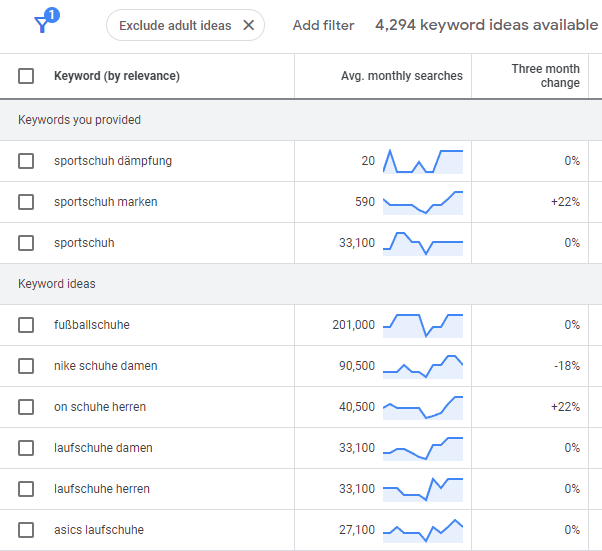
Task: Select the asics laufschuhe checkbox
Action: [26, 530]
